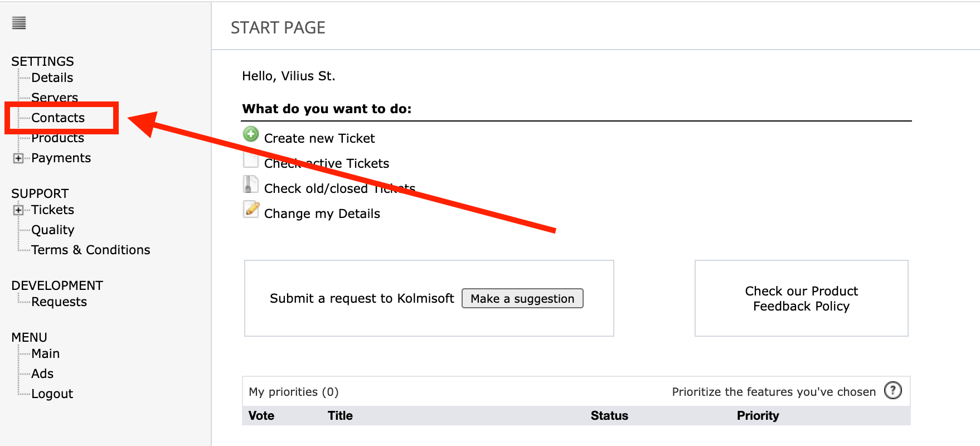This screenshot has height=446, width=980.
Task: Open Details under Settings
Action: 52,77
